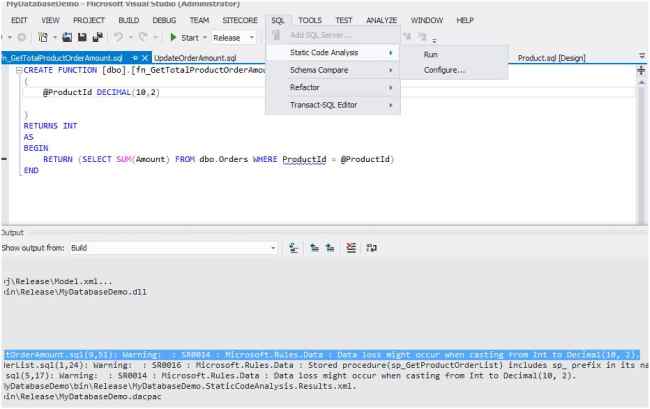The height and width of the screenshot is (409, 650).
Task: Click the Start button label
Action: (189, 38)
